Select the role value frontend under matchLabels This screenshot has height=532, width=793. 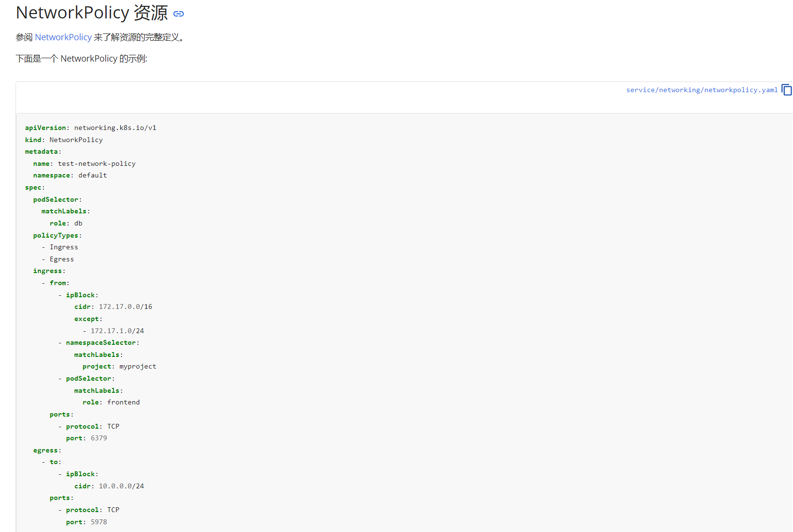tap(123, 402)
